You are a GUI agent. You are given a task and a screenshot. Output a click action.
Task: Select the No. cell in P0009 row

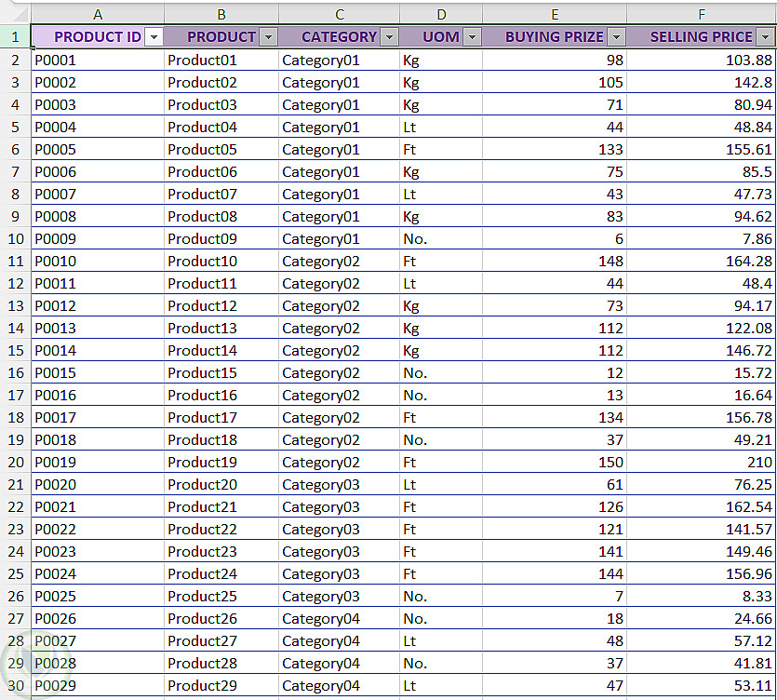point(441,239)
